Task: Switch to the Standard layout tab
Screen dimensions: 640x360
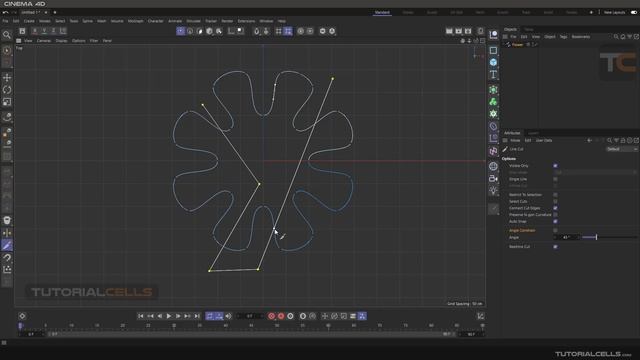Action: click(382, 12)
